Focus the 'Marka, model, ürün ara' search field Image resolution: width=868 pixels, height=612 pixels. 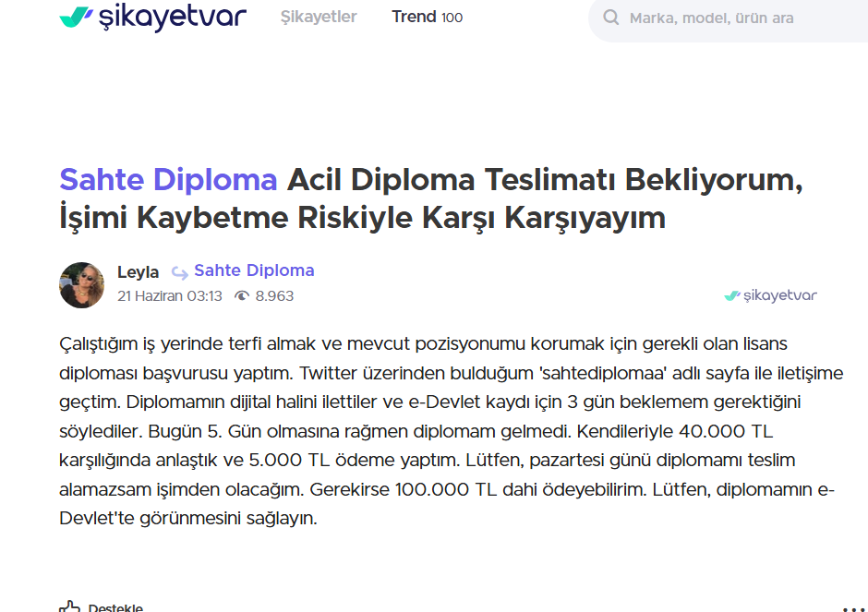tap(728, 18)
